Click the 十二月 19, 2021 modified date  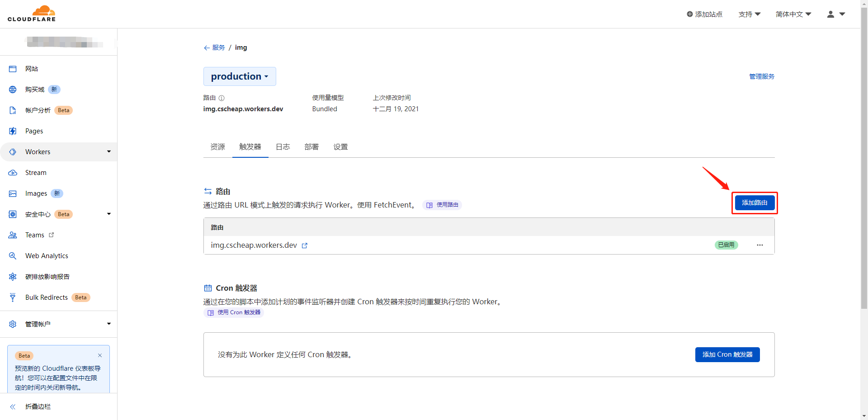[x=396, y=109]
